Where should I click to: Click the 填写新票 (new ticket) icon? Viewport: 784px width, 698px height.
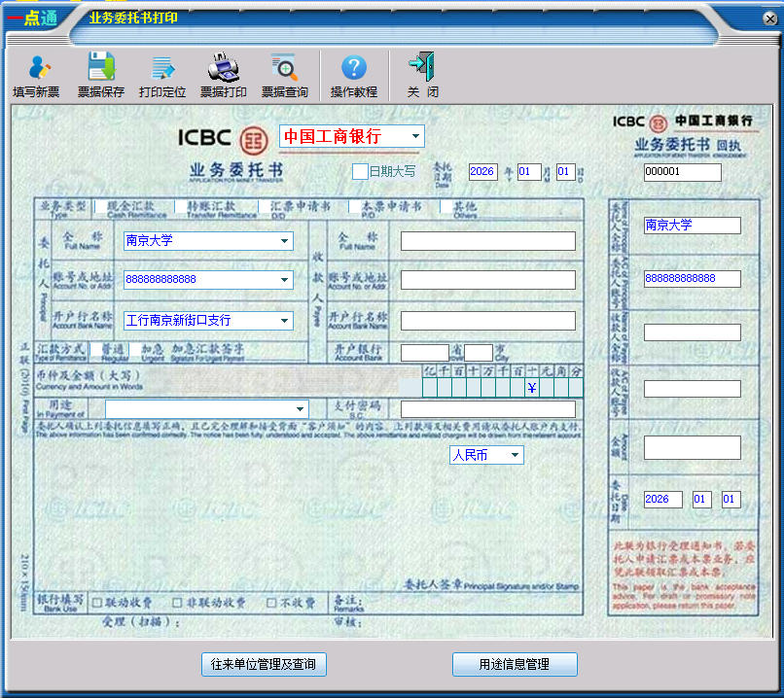tap(36, 76)
